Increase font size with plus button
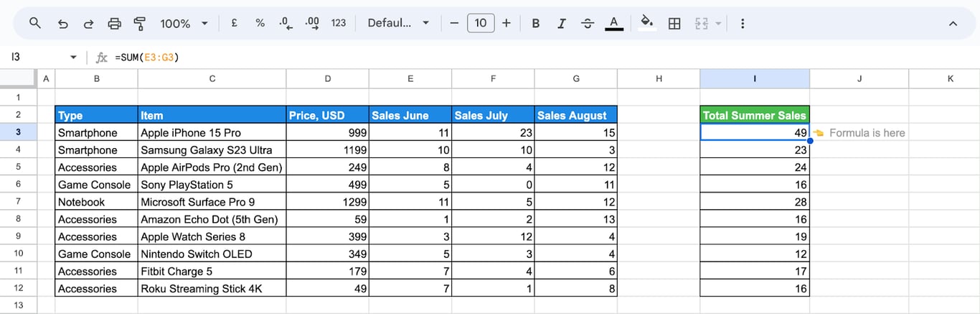 [507, 24]
